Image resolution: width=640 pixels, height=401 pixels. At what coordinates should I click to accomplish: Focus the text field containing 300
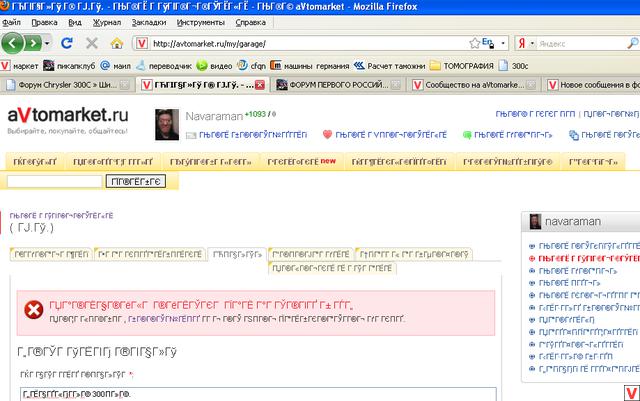pos(258,394)
